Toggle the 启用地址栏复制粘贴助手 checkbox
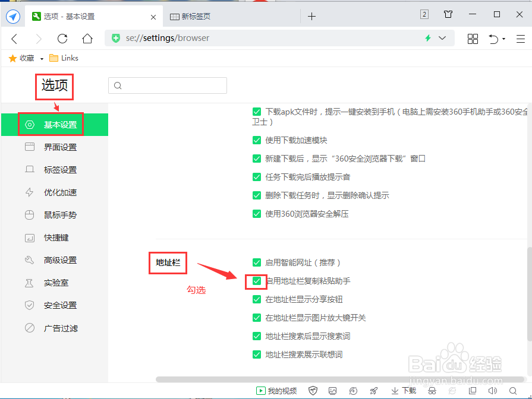 [x=257, y=281]
